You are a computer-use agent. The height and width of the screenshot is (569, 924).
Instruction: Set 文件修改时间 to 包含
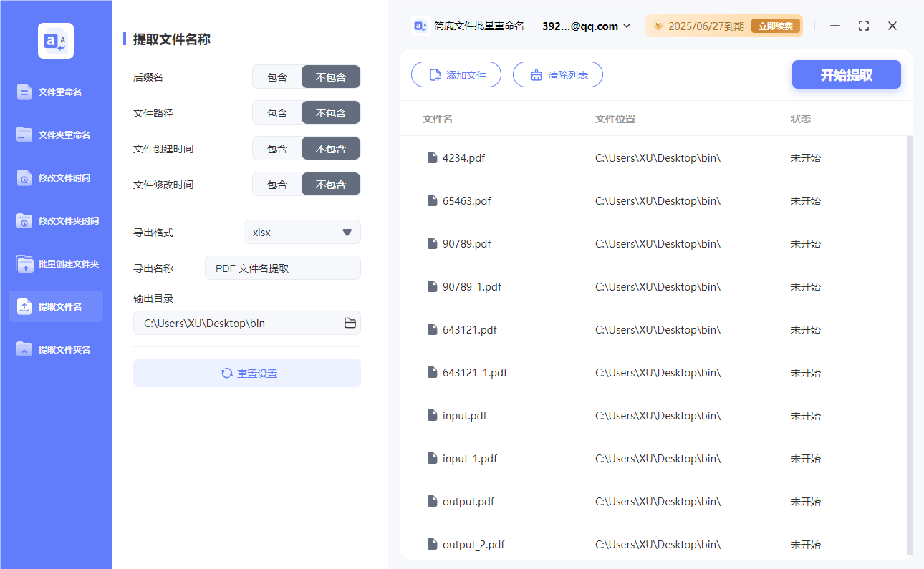tap(276, 184)
